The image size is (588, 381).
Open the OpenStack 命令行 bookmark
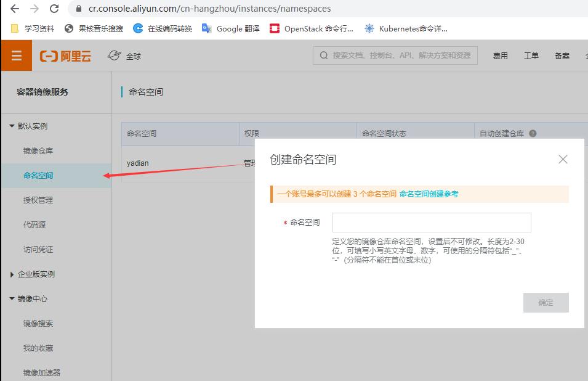[x=312, y=28]
